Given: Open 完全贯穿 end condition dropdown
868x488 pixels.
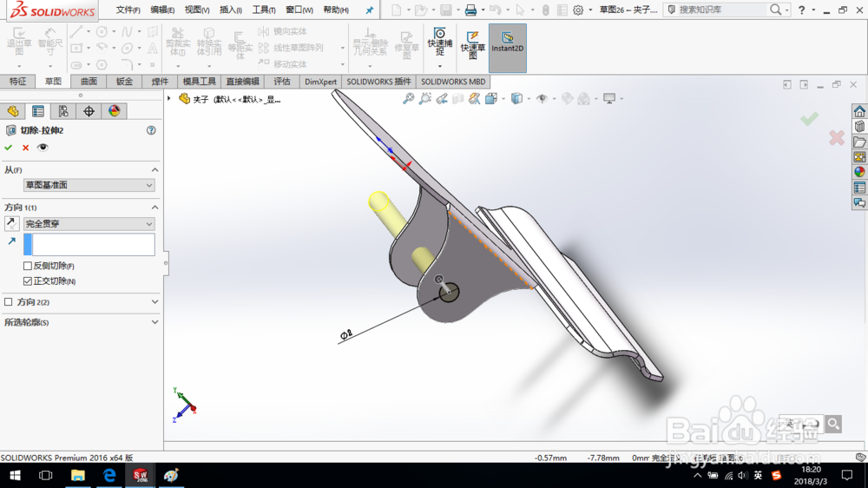Looking at the screenshot, I should (89, 224).
